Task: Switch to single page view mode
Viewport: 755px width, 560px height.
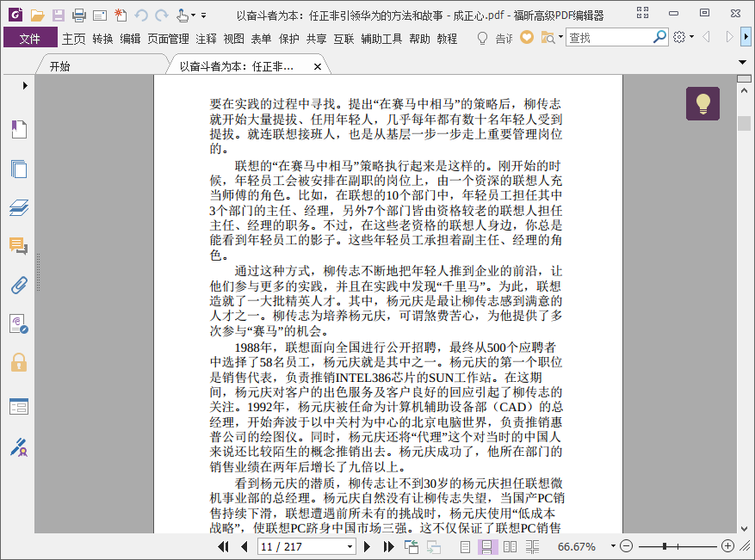Action: pos(465,546)
